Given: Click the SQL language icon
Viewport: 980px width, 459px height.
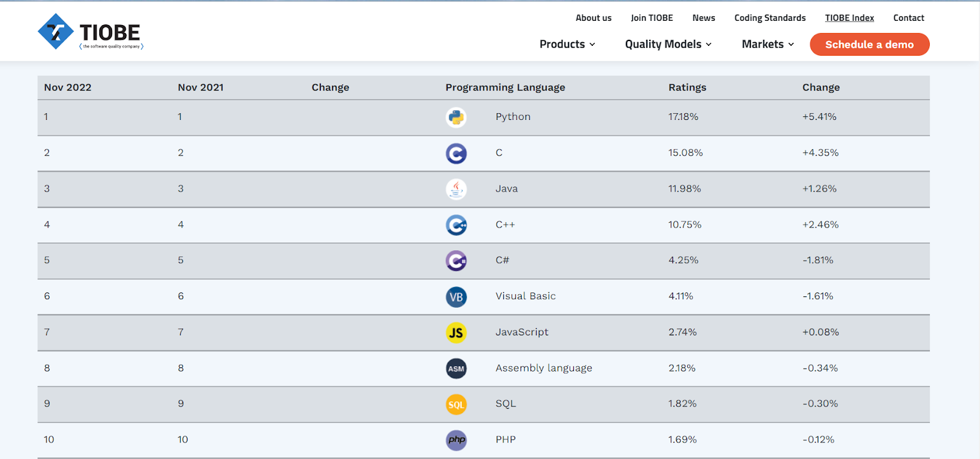Looking at the screenshot, I should click(x=456, y=405).
